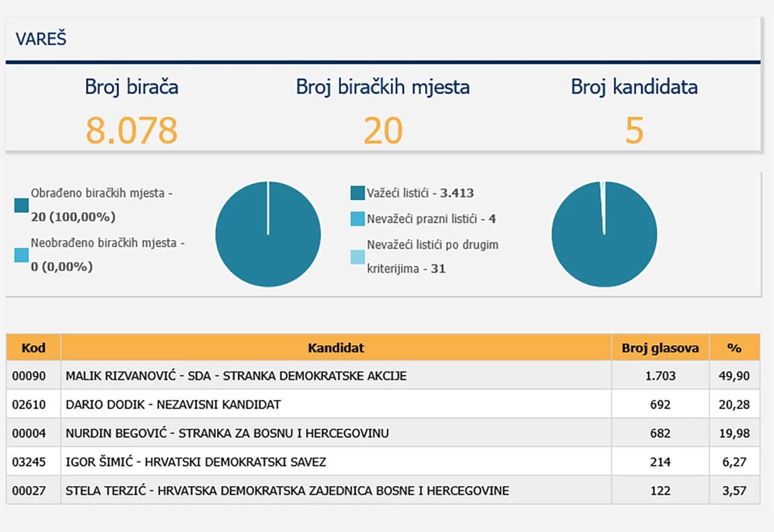Click the Kandidat column header
Image resolution: width=774 pixels, height=532 pixels.
[335, 348]
